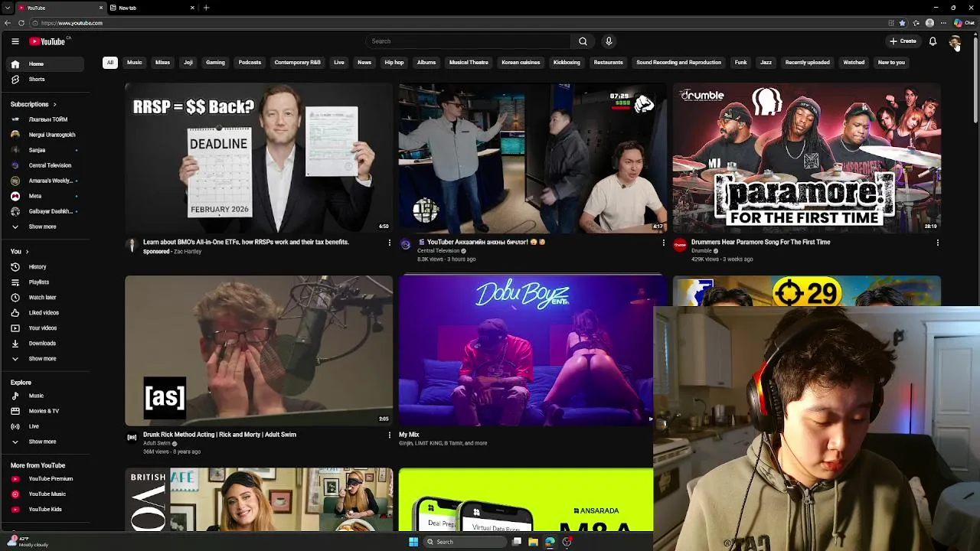Screen dimensions: 980x551
Task: Click the browser address bar
Action: pos(459,23)
